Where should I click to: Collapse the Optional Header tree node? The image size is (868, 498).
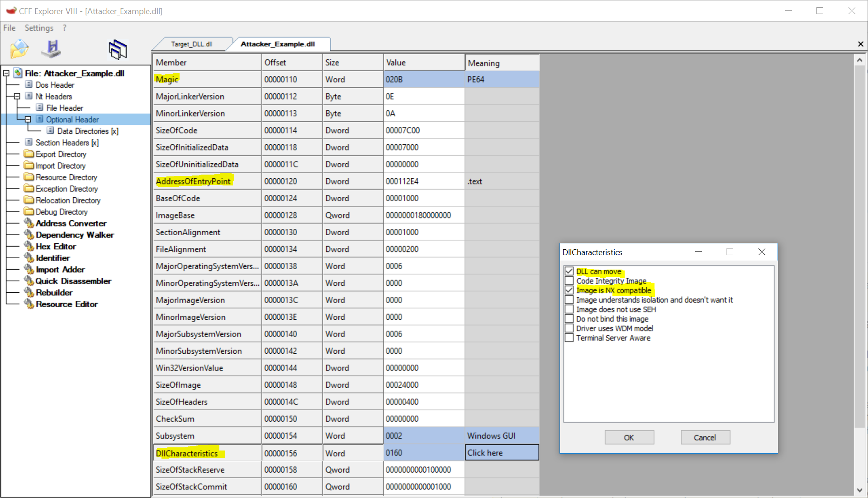28,119
